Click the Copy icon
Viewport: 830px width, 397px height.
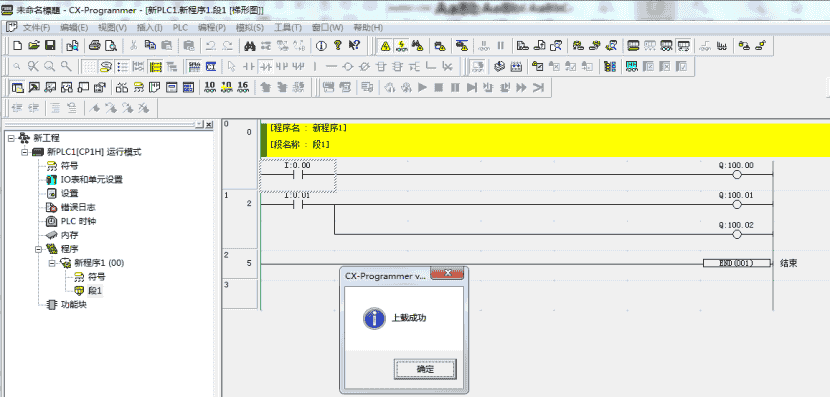(x=150, y=46)
